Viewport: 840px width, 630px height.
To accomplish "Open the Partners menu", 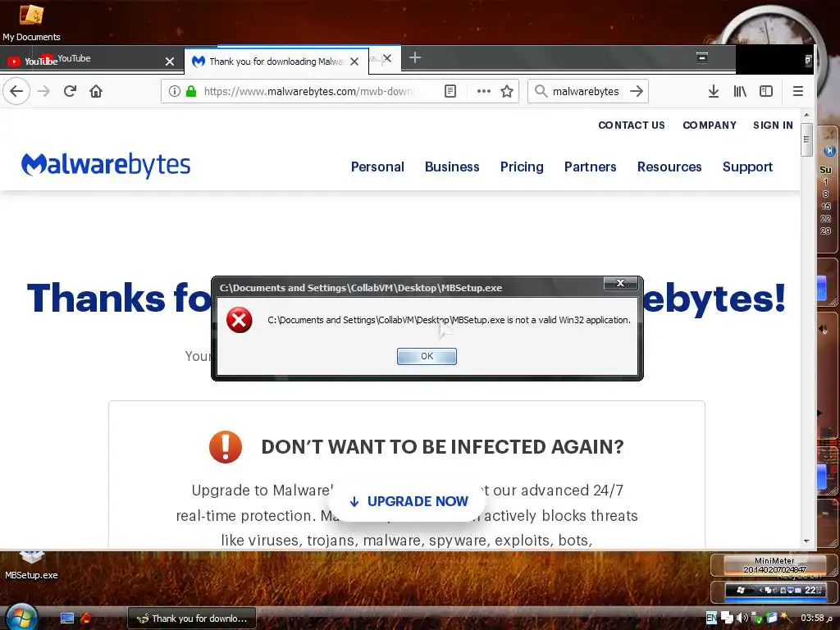I will pyautogui.click(x=590, y=167).
